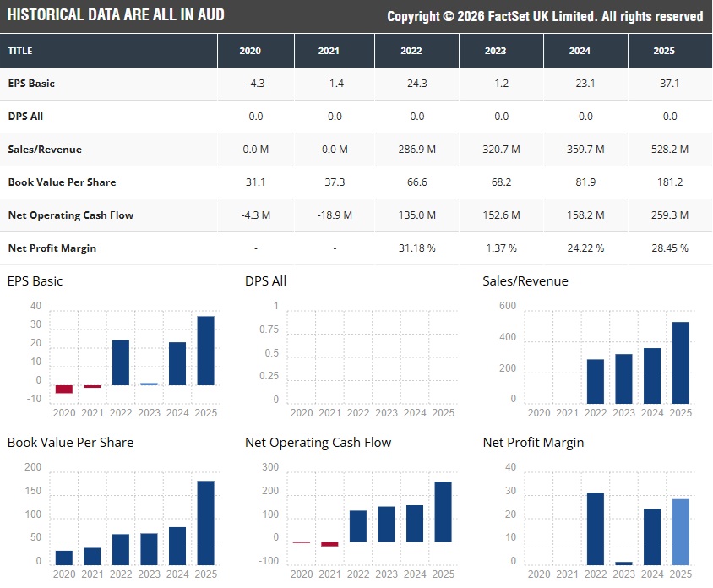Click the 2023 bar in Net Operating Cash Flow chart
Viewport: 713px width, 588px height.
[x=387, y=524]
